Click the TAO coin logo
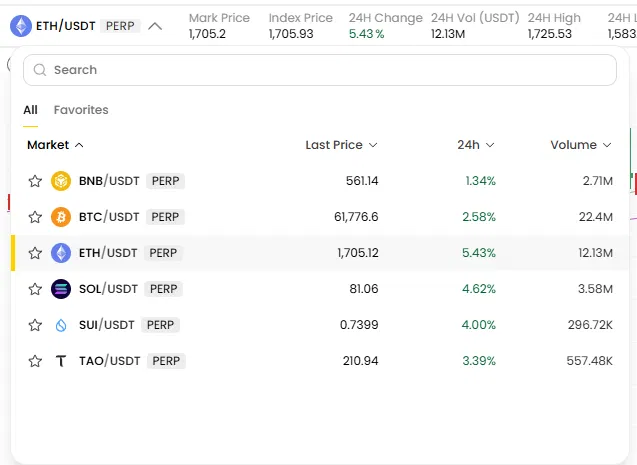This screenshot has height=465, width=637. (61, 361)
